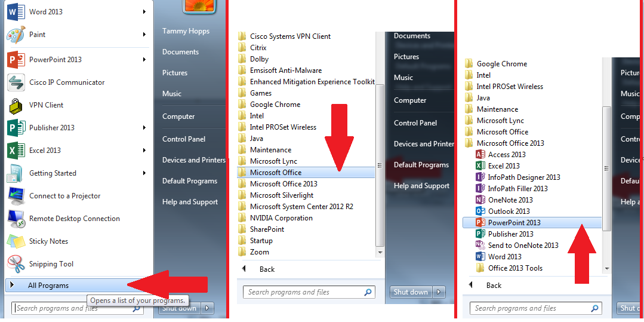Open Shut down options arrow in left panel

tap(208, 308)
